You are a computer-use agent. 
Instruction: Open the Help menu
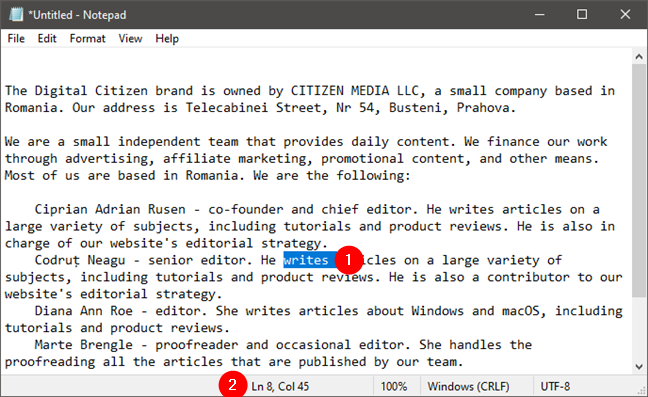pos(167,38)
